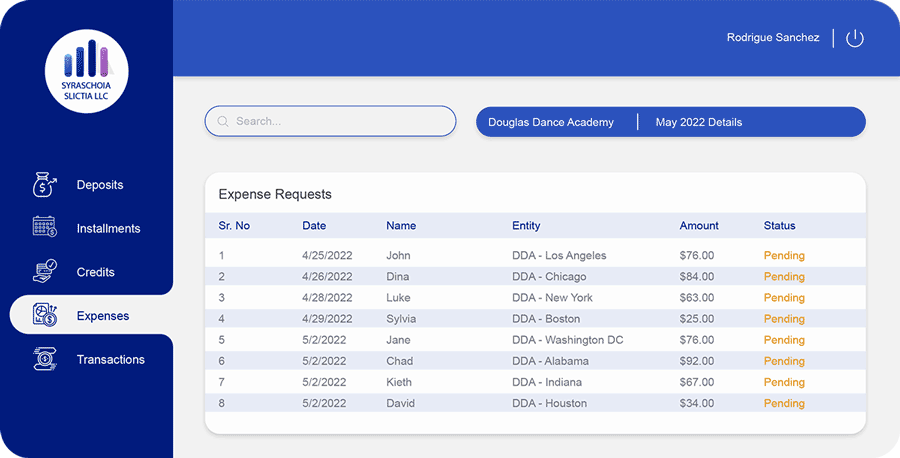Click the Expense Requests heading
Viewport: 900px width, 458px height.
pos(275,195)
